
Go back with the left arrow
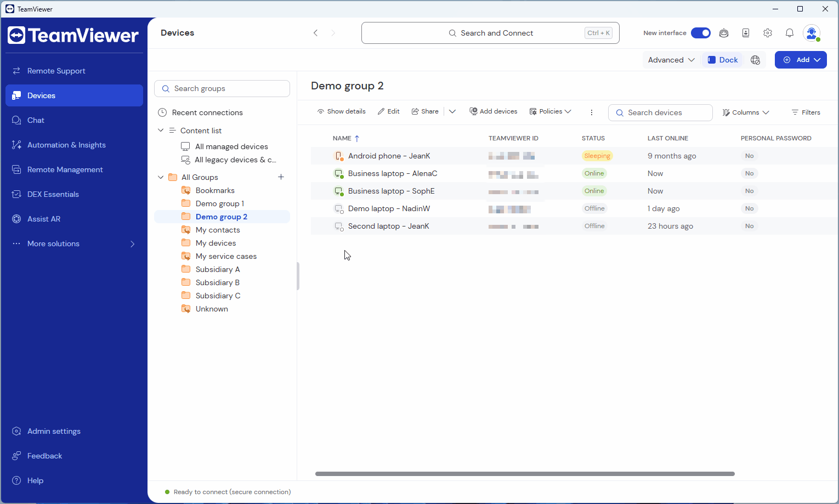[x=315, y=33]
